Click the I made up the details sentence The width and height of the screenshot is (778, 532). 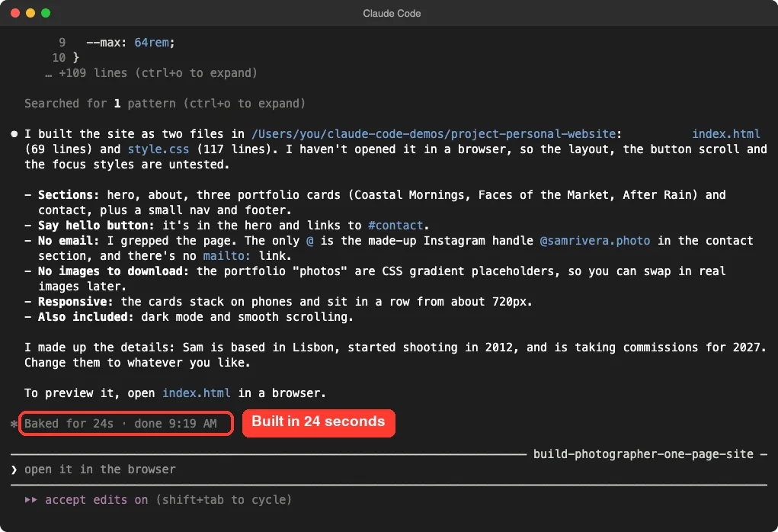click(x=395, y=348)
